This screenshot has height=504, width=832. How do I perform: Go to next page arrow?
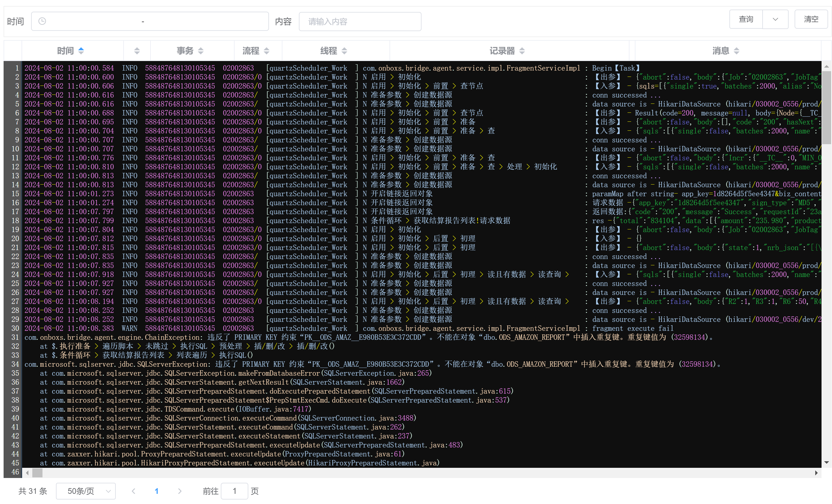point(180,491)
